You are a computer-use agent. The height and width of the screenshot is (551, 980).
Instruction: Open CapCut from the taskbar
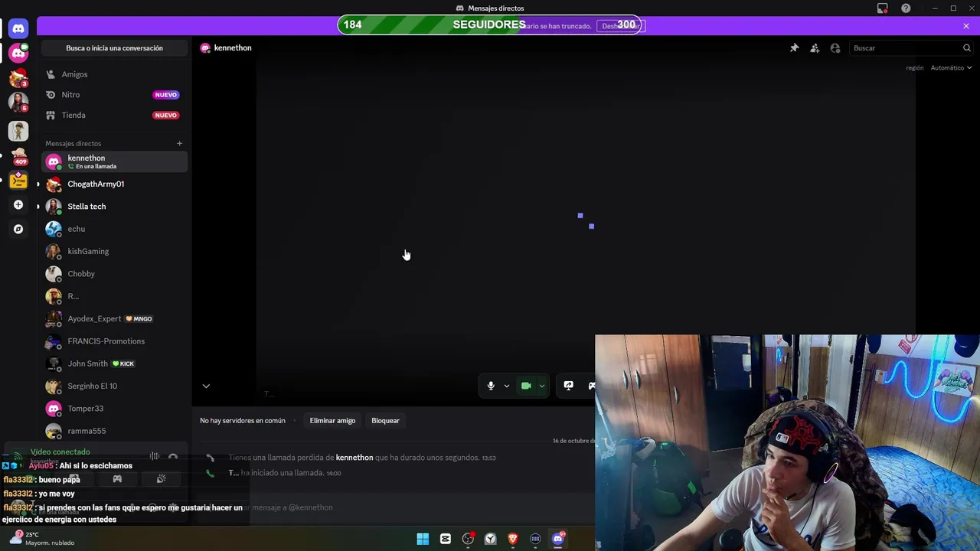pyautogui.click(x=446, y=539)
